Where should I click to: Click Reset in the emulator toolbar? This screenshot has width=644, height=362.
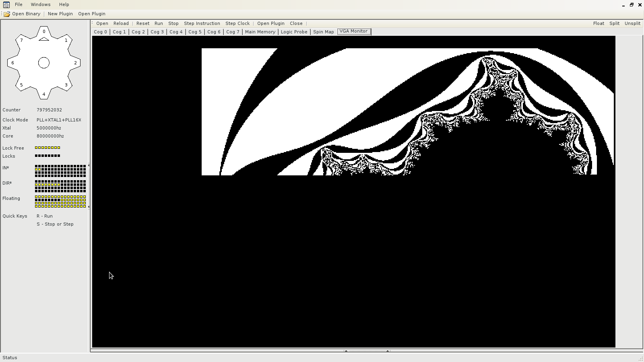pos(142,23)
